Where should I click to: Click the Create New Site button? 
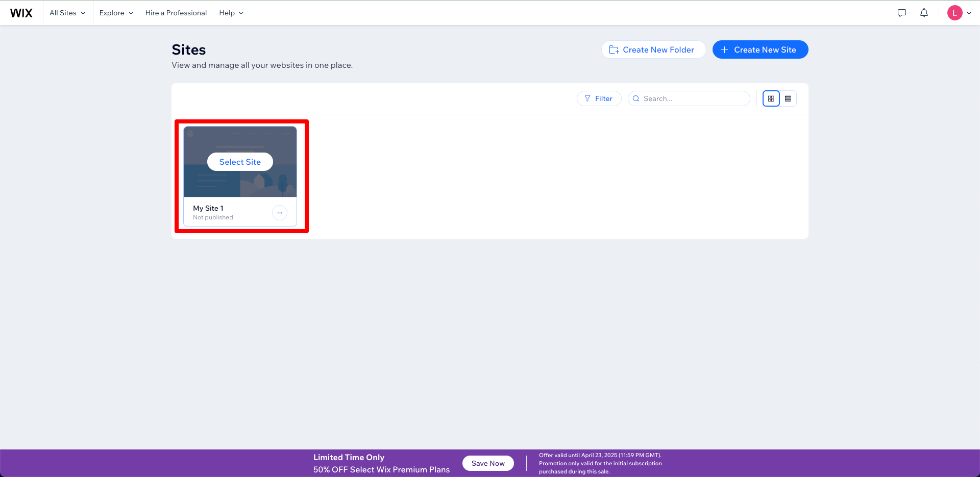pyautogui.click(x=760, y=49)
